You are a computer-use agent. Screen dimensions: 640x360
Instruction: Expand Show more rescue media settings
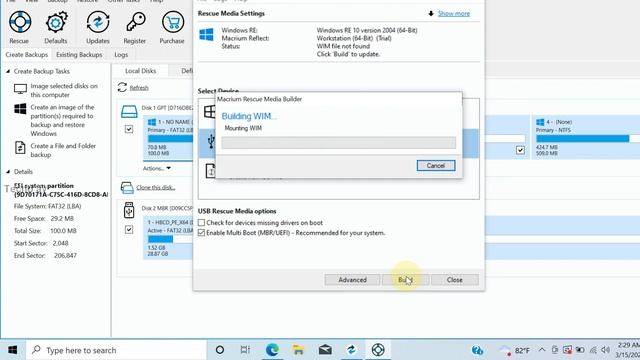pos(453,13)
